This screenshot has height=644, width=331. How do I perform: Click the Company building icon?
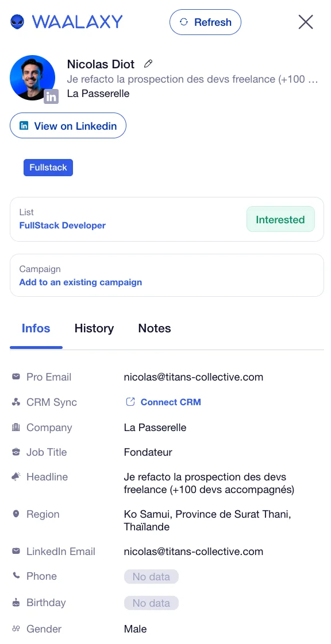[x=16, y=427]
